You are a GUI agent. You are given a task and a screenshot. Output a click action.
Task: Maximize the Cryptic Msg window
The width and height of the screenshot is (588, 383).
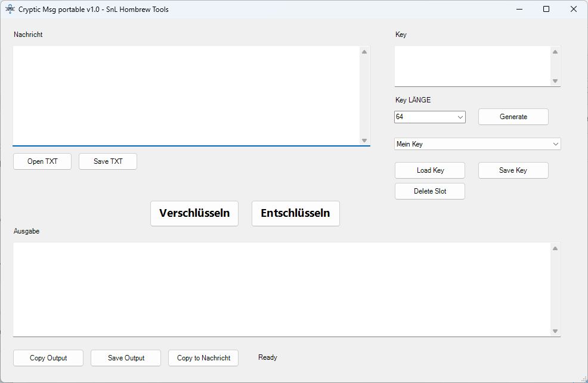[x=546, y=9]
